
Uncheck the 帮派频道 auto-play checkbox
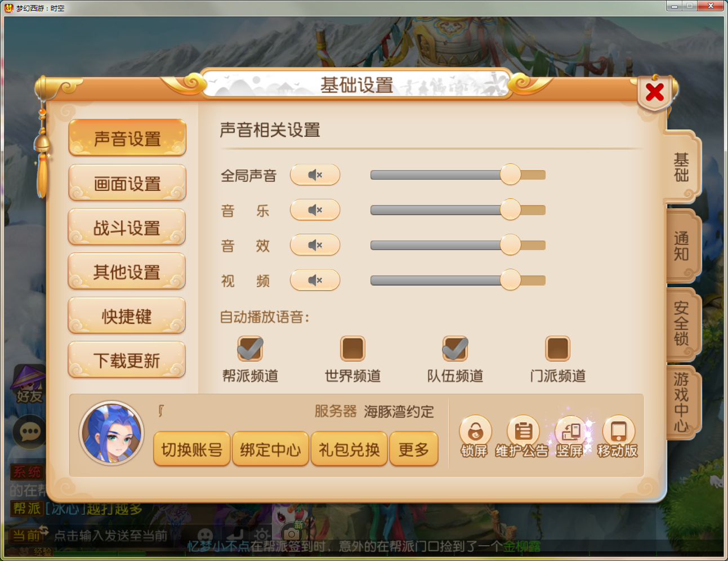point(250,349)
